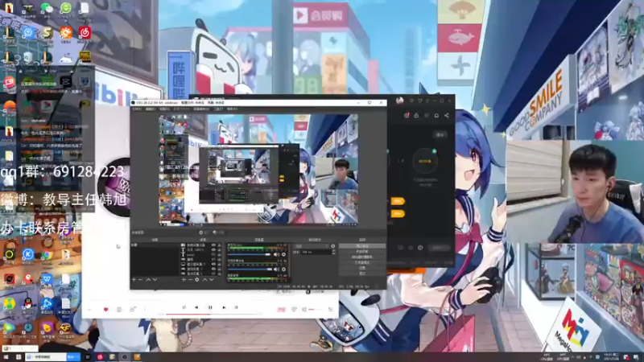Click upper yellow button in dark window
644x362 pixels.
[397, 201]
